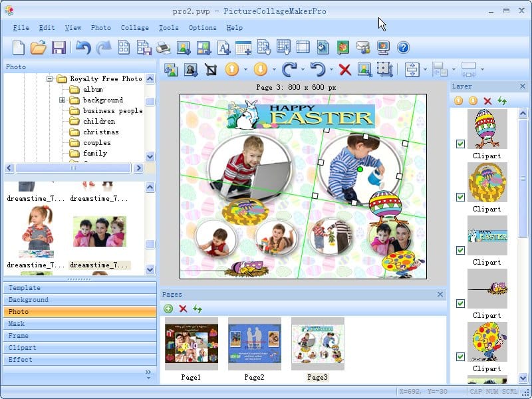This screenshot has height=399, width=532.
Task: Send the selected layer backward with orange down arrow
Action: pyautogui.click(x=473, y=100)
